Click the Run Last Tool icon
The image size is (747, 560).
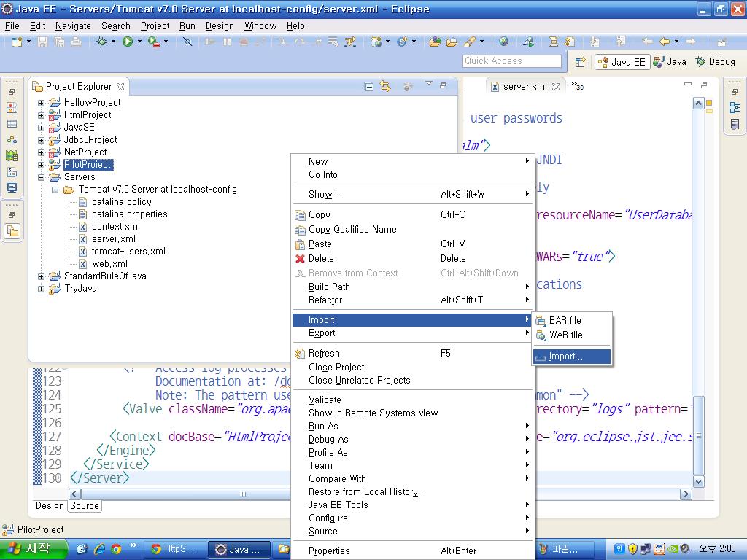pos(153,42)
